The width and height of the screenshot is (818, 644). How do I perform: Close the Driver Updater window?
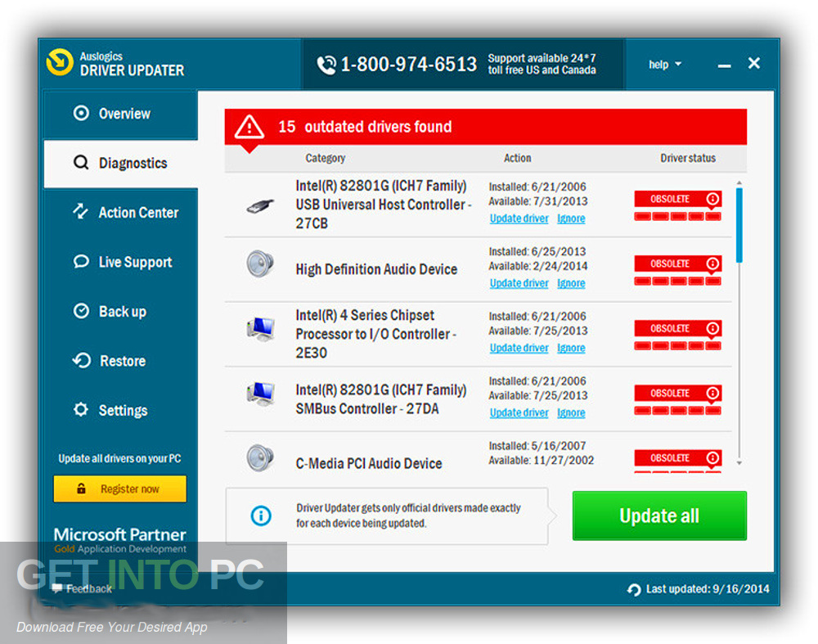tap(754, 63)
